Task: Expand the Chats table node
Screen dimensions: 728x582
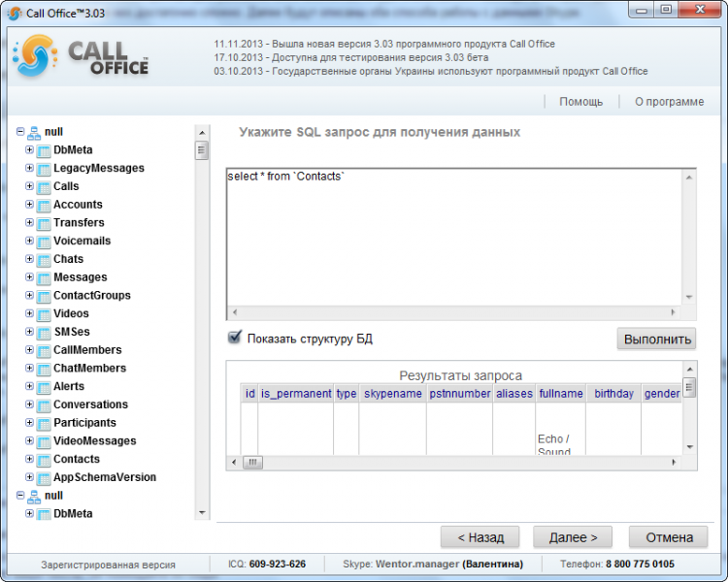Action: click(x=29, y=259)
